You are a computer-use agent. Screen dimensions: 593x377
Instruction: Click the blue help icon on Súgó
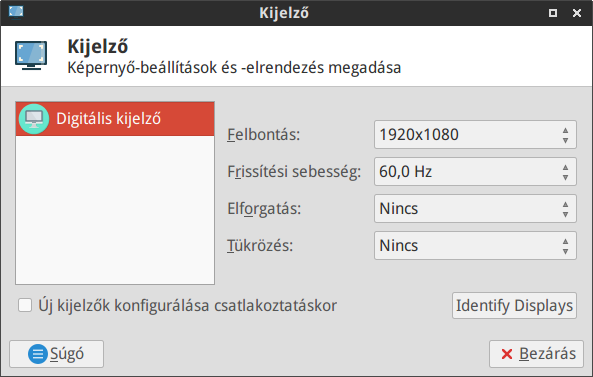tap(38, 354)
